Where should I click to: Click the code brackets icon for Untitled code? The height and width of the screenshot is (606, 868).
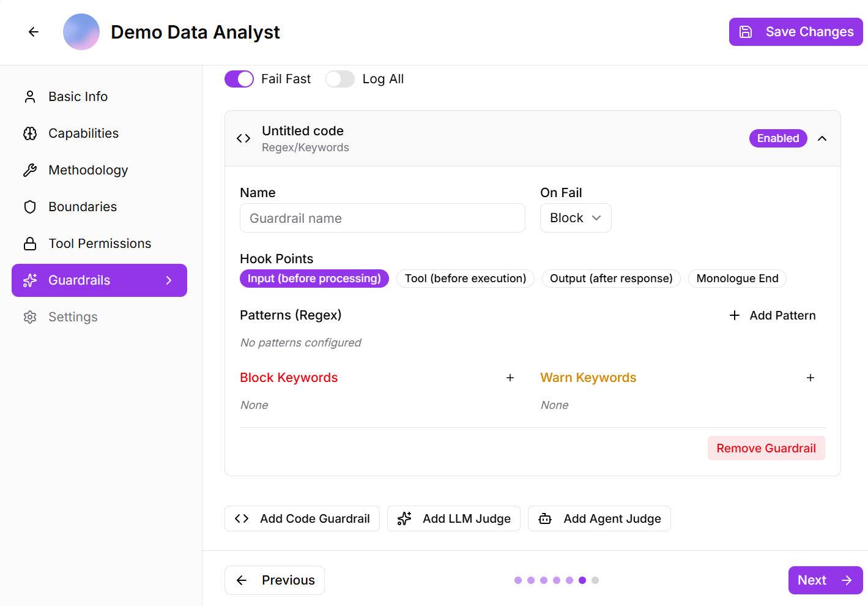(243, 138)
